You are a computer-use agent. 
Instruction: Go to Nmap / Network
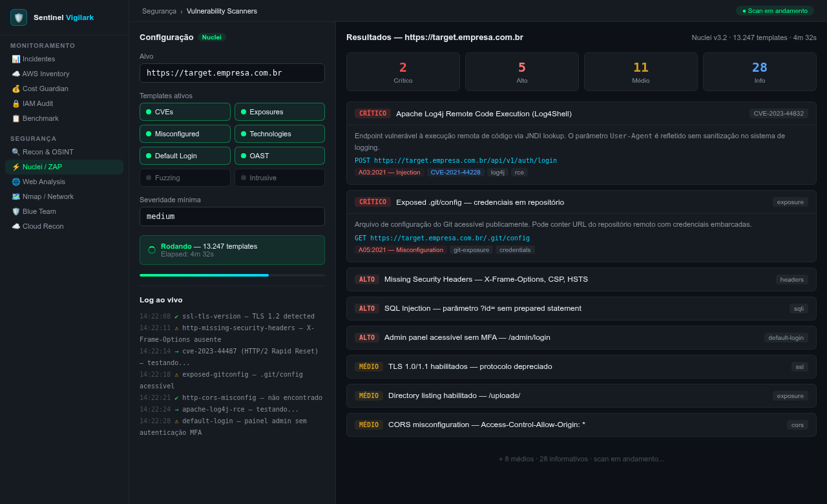[x=64, y=196]
